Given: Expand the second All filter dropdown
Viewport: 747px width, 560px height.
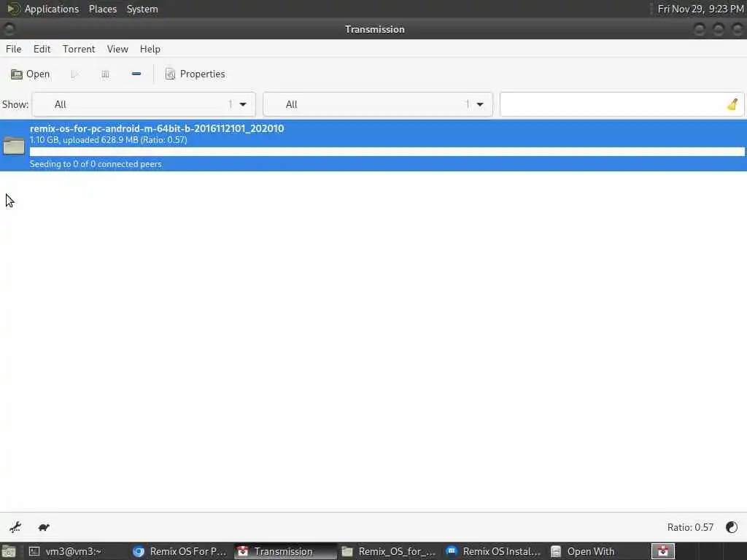Looking at the screenshot, I should 378,104.
